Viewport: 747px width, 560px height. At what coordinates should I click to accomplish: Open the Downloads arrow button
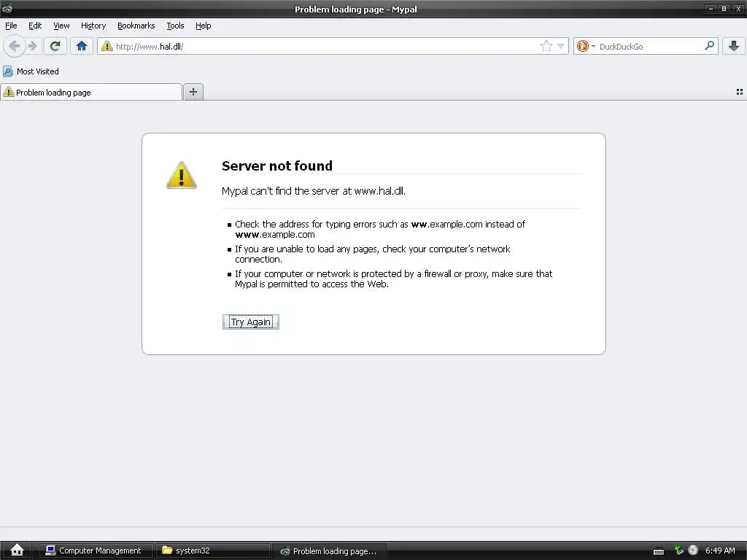tap(734, 46)
